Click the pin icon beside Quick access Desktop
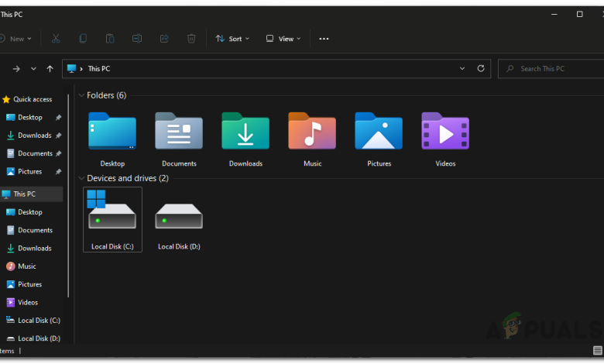Screen dimensions: 604x364 (58, 118)
